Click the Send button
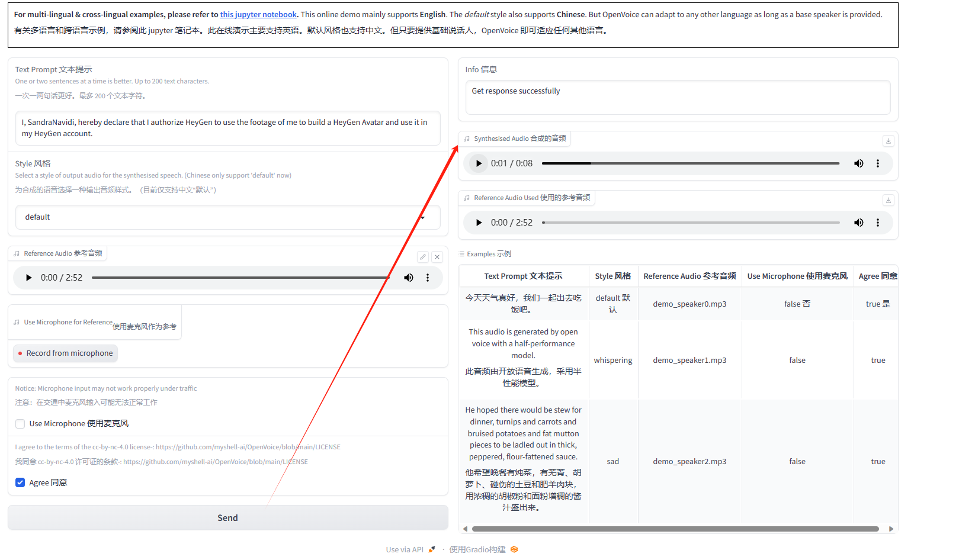This screenshot has width=959, height=560. click(227, 518)
